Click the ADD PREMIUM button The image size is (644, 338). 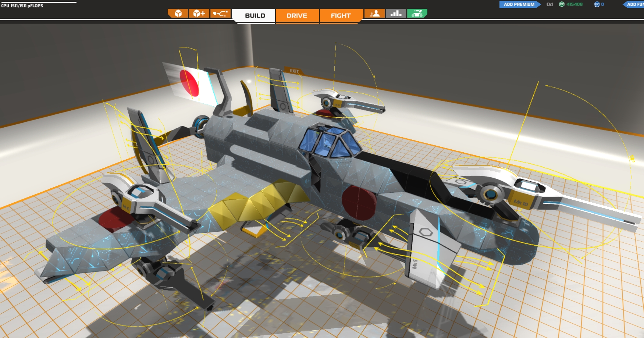pos(520,4)
